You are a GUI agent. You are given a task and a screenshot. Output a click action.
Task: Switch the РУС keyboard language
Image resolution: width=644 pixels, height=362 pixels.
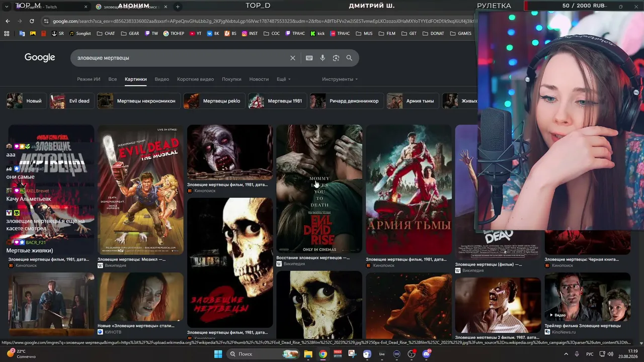coord(589,354)
